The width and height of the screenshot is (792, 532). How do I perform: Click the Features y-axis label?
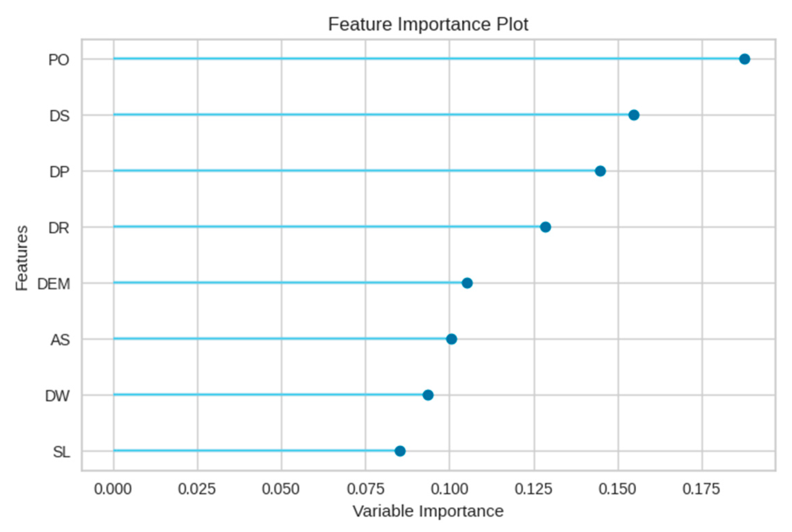21,258
